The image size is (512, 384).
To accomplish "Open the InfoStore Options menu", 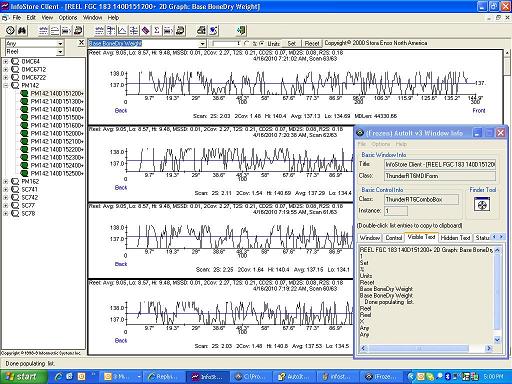I will click(68, 18).
